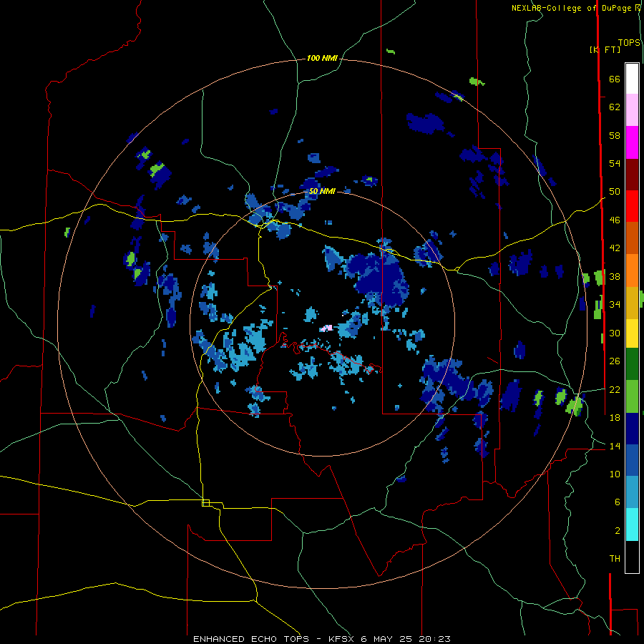
Task: Click the 66 legend value
Action: pyautogui.click(x=615, y=79)
